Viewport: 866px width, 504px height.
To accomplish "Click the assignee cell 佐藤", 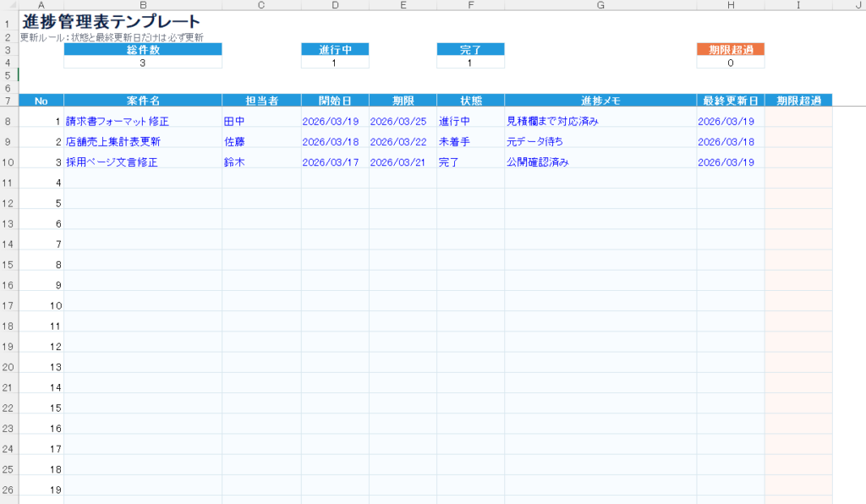I will (234, 142).
